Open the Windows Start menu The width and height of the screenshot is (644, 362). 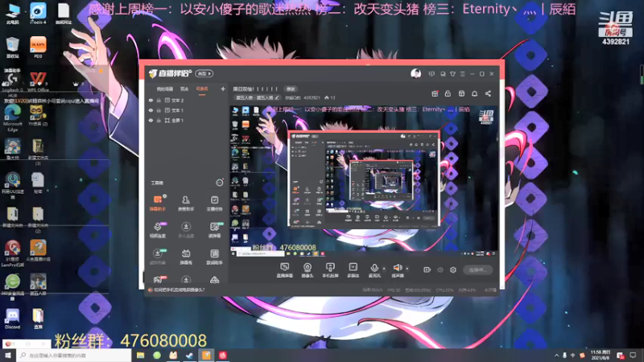tap(8, 355)
